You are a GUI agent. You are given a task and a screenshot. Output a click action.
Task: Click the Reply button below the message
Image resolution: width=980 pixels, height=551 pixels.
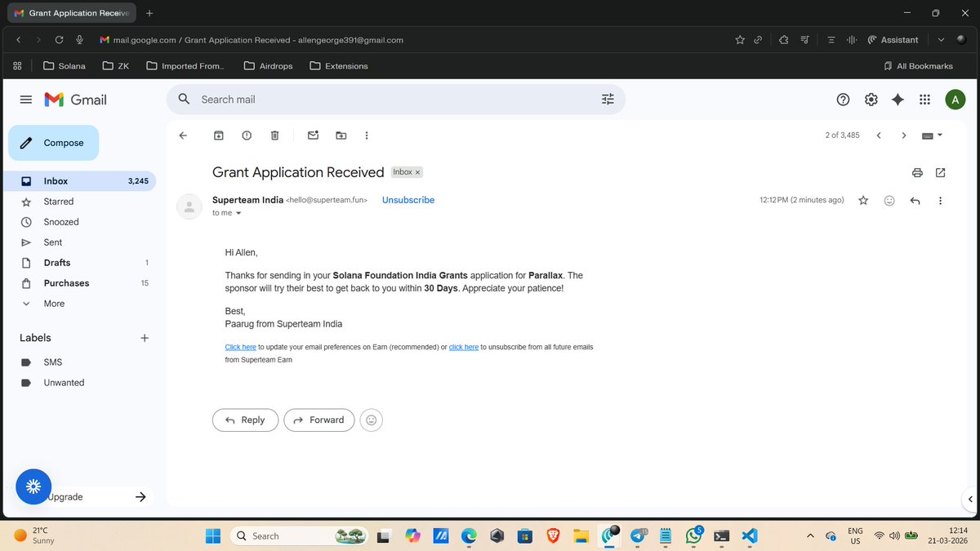[245, 420]
